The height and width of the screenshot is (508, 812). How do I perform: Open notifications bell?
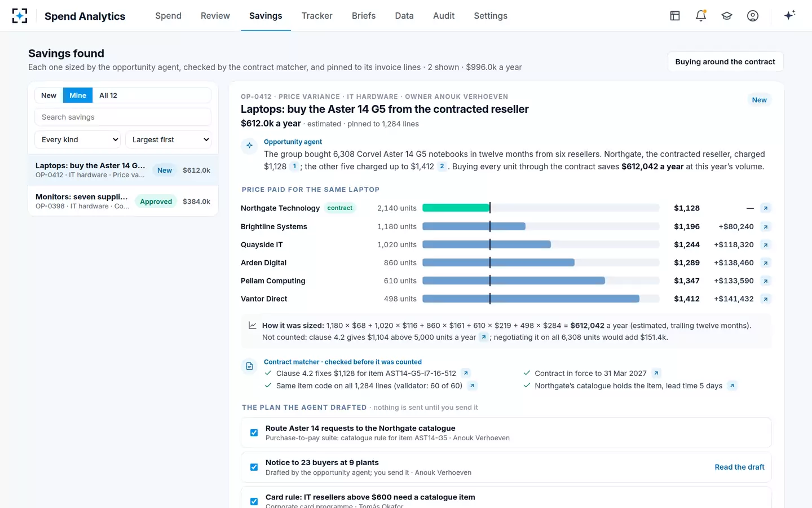701,16
